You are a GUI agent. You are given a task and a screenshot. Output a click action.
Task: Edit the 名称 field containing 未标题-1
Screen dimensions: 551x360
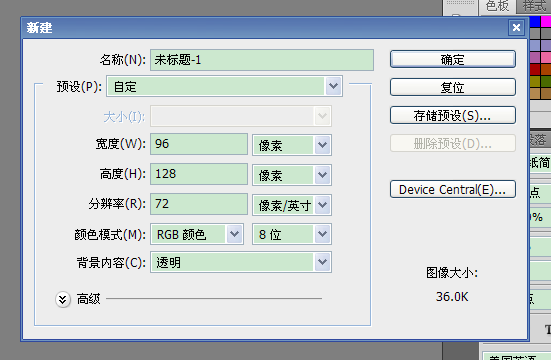coord(262,60)
